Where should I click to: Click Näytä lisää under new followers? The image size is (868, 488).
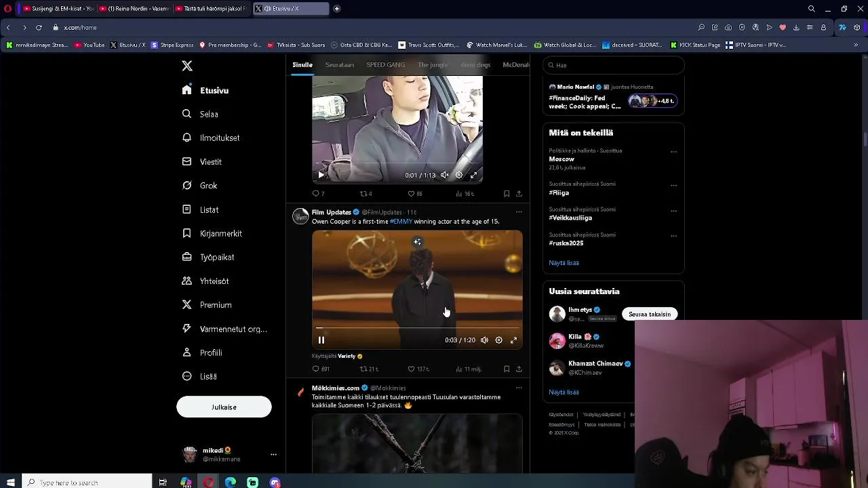tap(564, 392)
